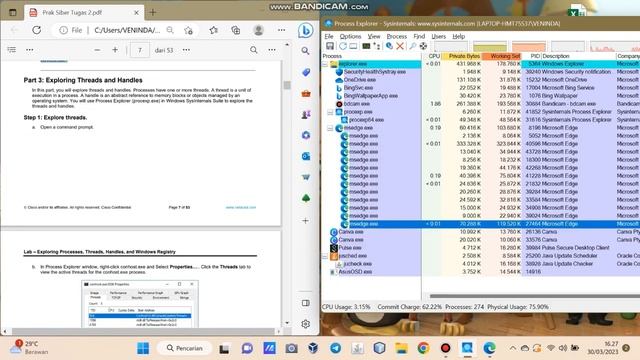This screenshot has height=360, width=640.
Task: Open Find menu in Process Explorer
Action: tap(419, 36)
